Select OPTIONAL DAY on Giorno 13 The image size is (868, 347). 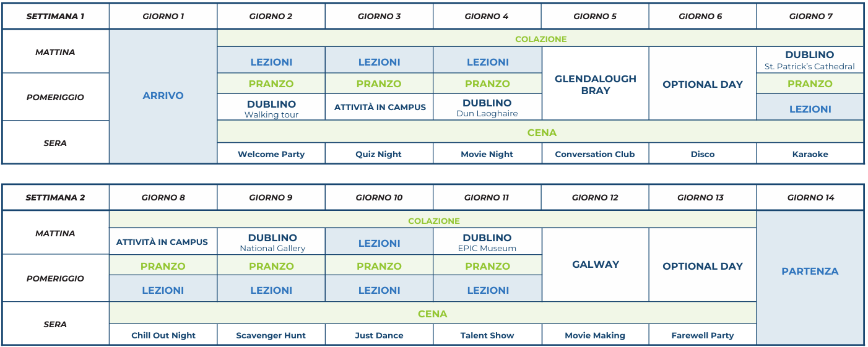[703, 265]
